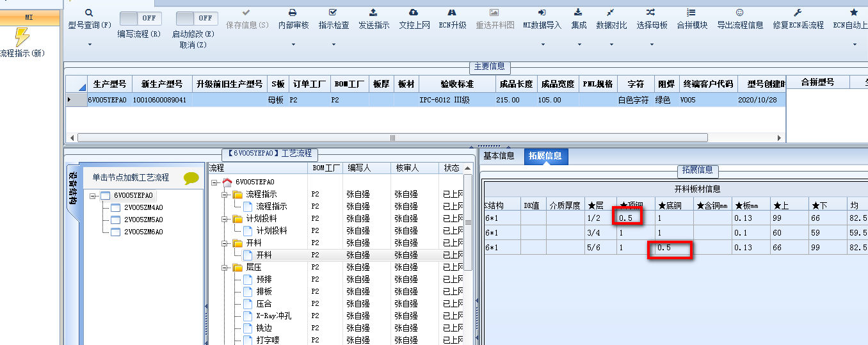The width and height of the screenshot is (868, 345).
Task: Collapse the 流程指示 folder node
Action: pos(225,195)
